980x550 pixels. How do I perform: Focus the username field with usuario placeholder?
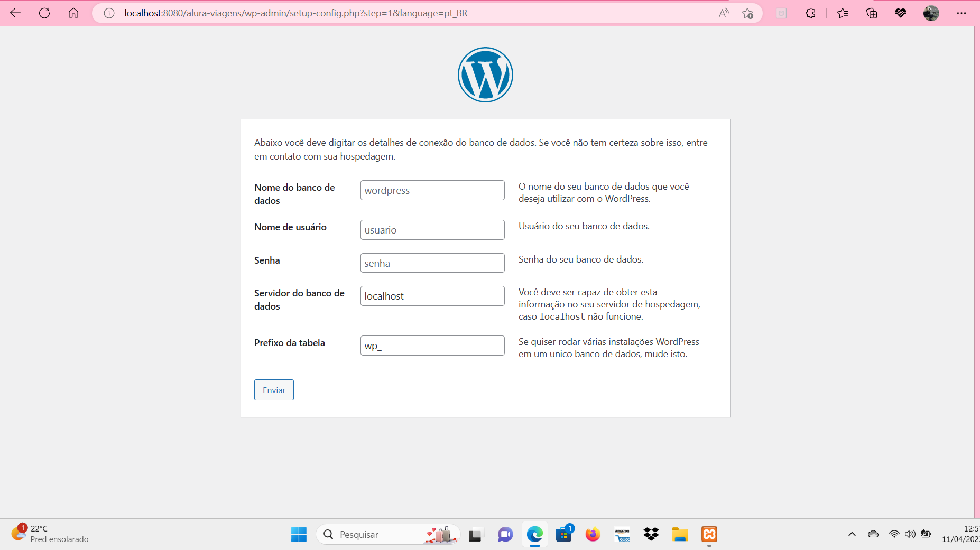[432, 230]
